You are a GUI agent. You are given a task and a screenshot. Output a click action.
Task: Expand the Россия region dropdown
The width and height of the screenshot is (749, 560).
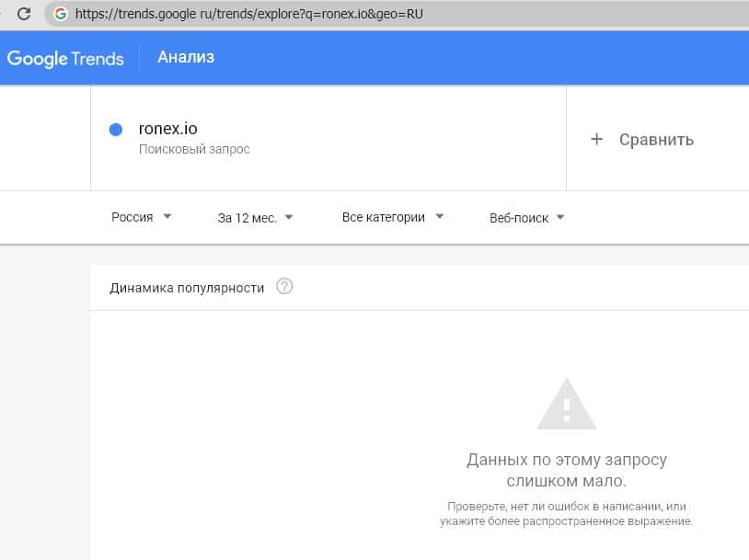click(142, 218)
